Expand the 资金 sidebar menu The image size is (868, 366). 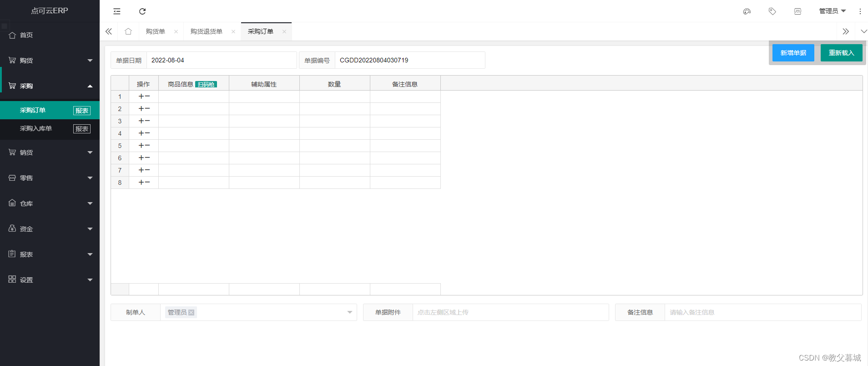[90, 229]
